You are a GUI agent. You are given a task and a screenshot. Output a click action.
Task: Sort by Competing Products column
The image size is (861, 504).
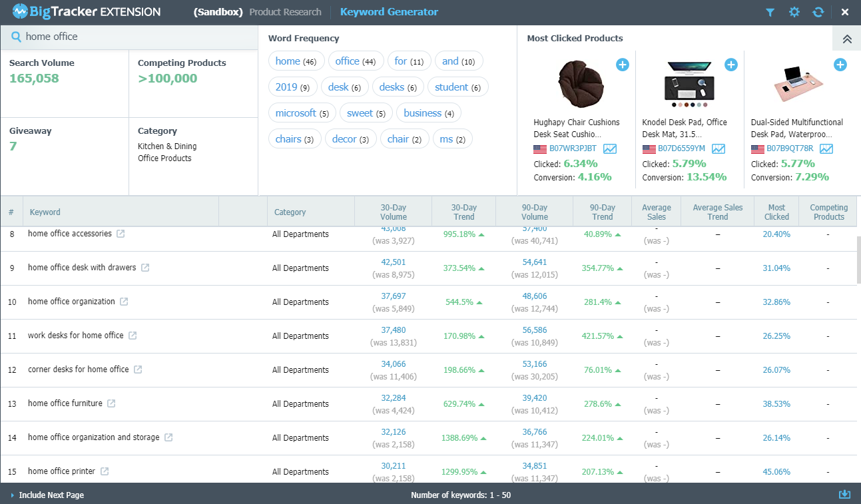click(x=829, y=212)
